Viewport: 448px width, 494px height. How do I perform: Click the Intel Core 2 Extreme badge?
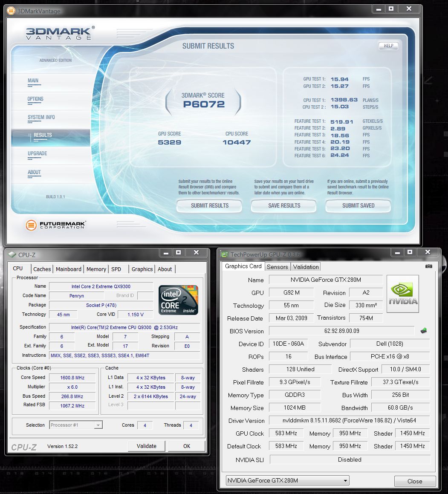(178, 300)
